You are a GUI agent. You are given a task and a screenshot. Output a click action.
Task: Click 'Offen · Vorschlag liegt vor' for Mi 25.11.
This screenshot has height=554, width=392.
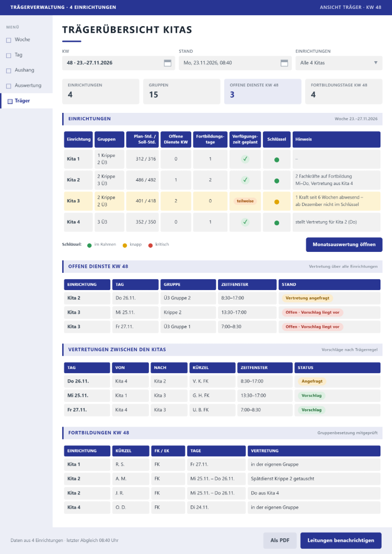[x=313, y=313]
